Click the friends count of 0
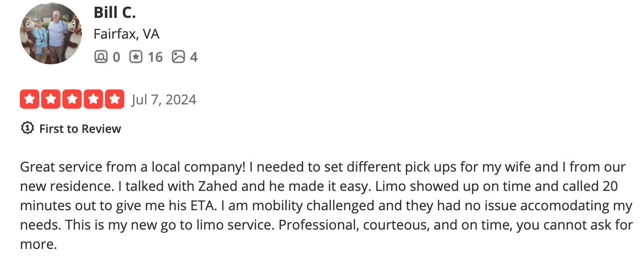Screen dimensions: 644x261 pos(116,58)
